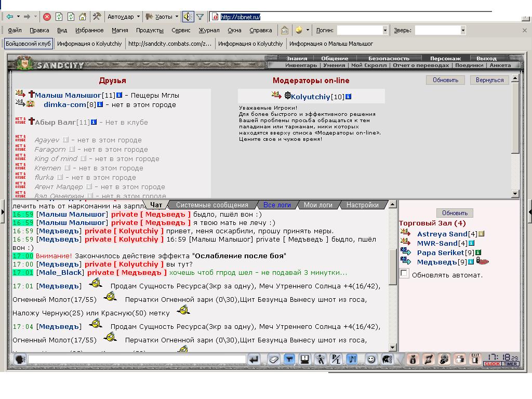Click the two people friends icon in bottom bar
The width and height of the screenshot is (532, 399).
pyautogui.click(x=460, y=360)
